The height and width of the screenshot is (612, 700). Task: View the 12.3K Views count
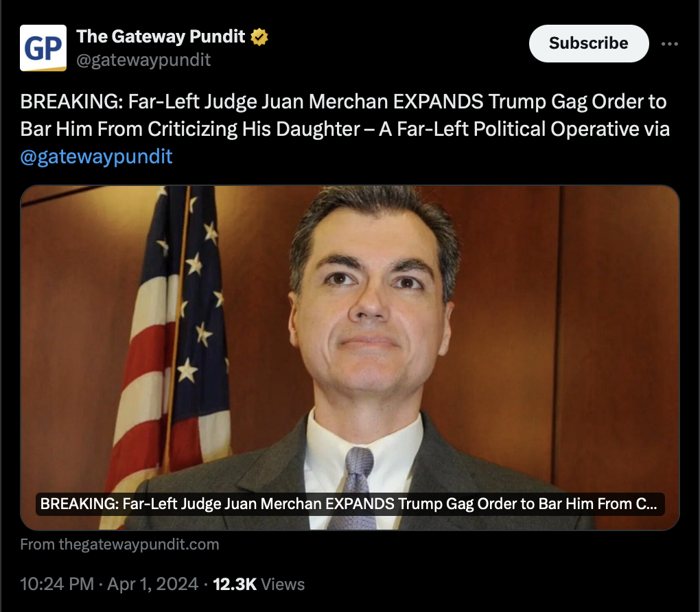click(259, 584)
